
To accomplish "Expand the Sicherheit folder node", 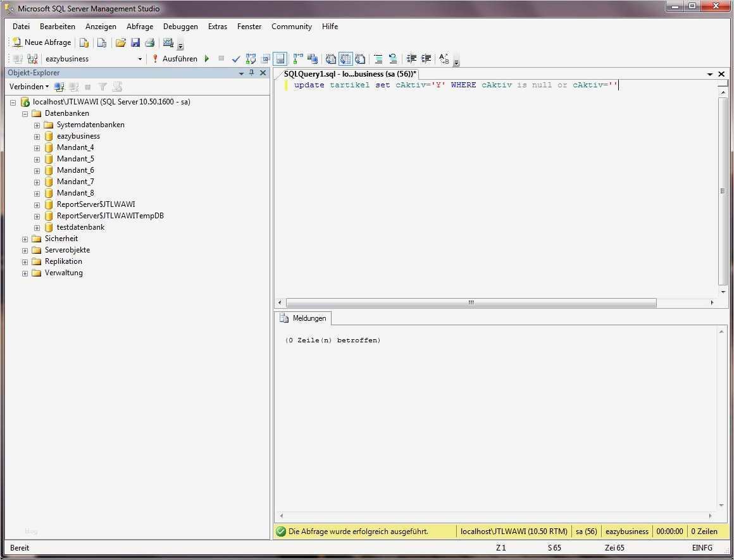I will 25,239.
